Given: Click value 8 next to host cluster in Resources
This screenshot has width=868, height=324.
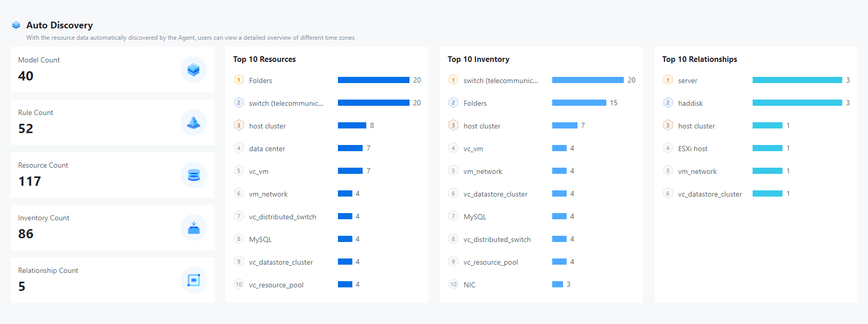Looking at the screenshot, I should 372,125.
